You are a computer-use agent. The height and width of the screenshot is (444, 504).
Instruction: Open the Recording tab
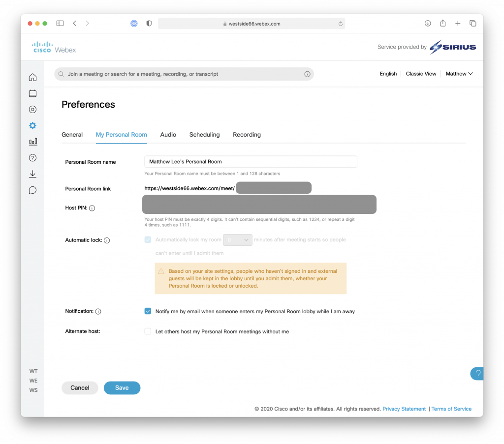coord(247,135)
